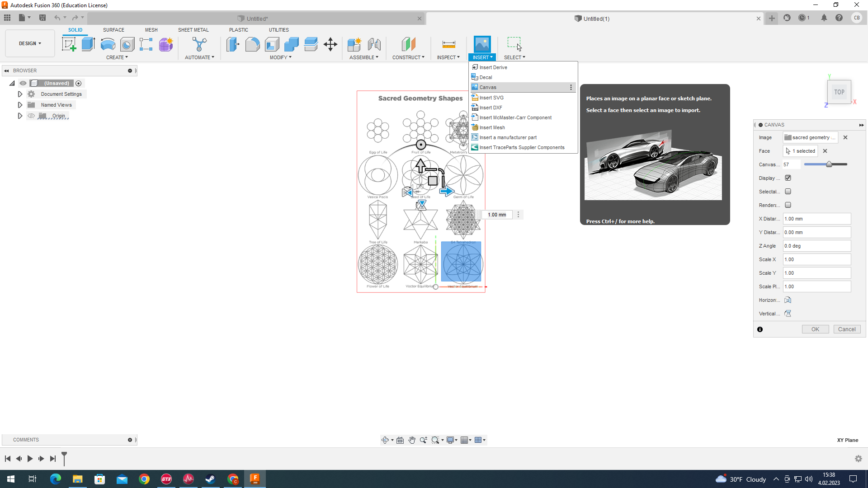Select the Extrude tool icon
Viewport: 868px width, 488px height.
88,44
